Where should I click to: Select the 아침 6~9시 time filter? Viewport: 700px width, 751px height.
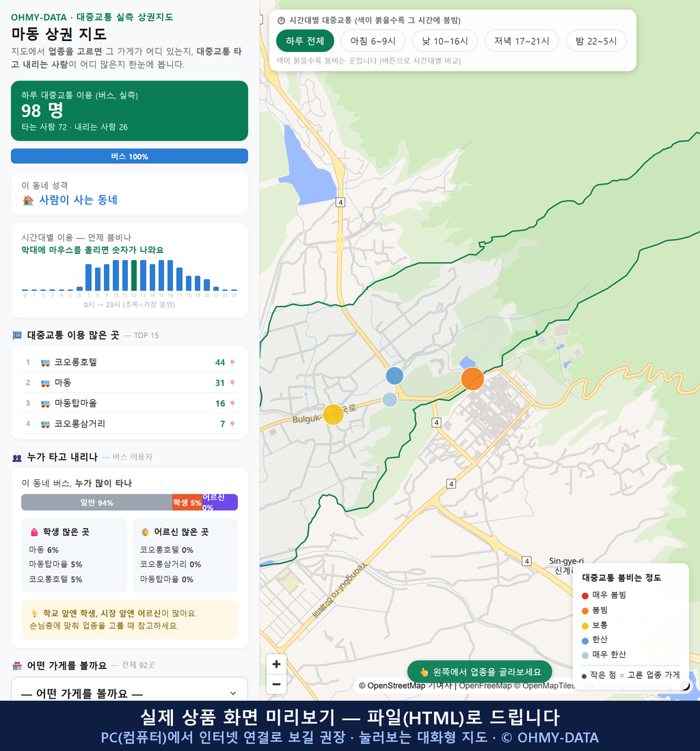pos(373,41)
